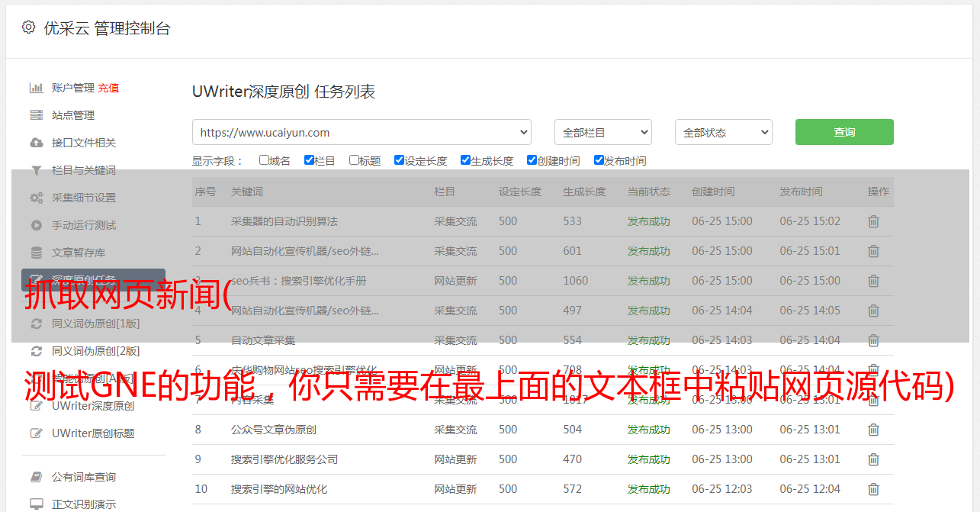The width and height of the screenshot is (980, 512).
Task: Click the red 充值 link
Action: (108, 88)
